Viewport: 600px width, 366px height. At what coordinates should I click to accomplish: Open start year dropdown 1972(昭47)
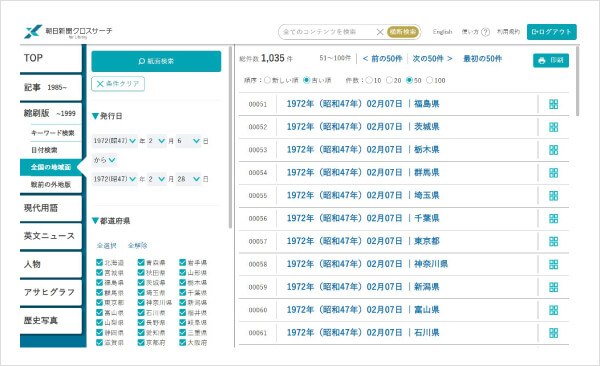(x=114, y=141)
